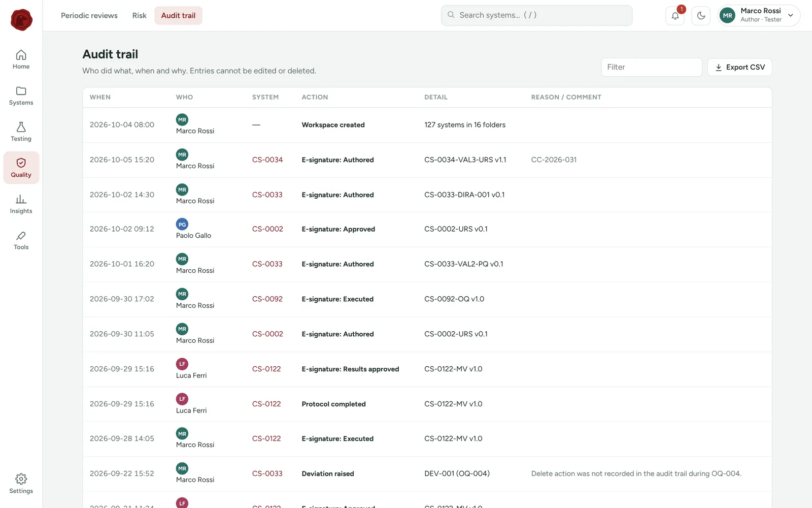Click MR avatar on Deviation raised row
This screenshot has width=812, height=508.
tap(182, 468)
